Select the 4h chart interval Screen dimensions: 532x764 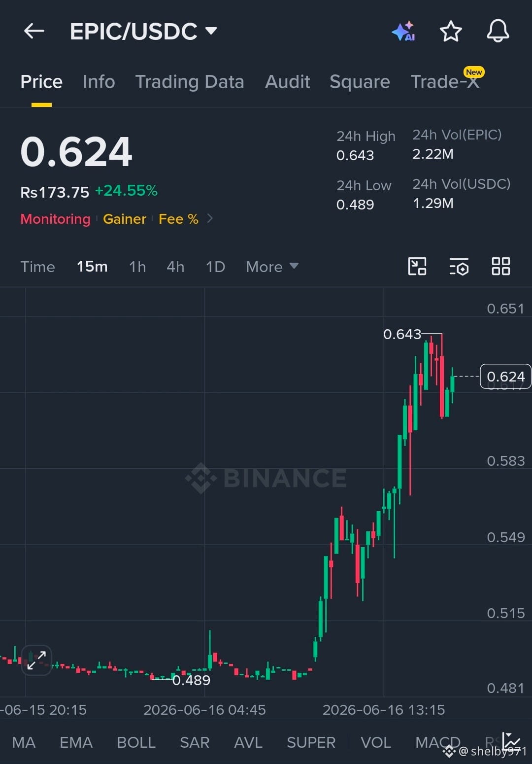tap(175, 267)
